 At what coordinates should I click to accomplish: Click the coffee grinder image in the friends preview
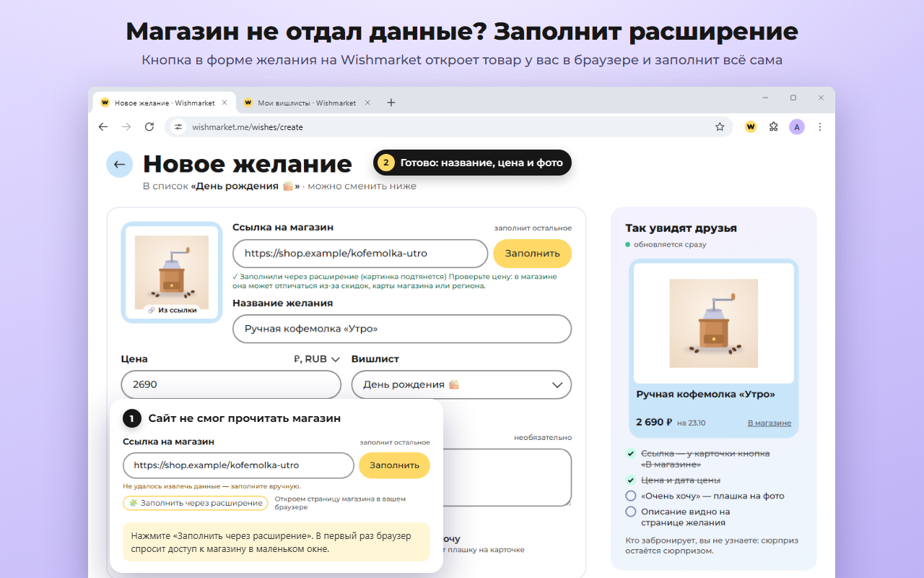tap(714, 323)
